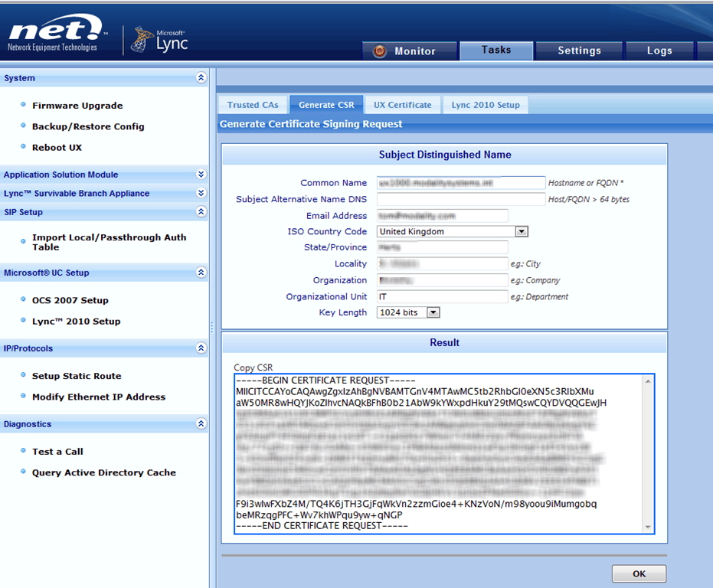Switch to the UX Certificate tab
Viewport: 713px width, 588px height.
click(402, 104)
